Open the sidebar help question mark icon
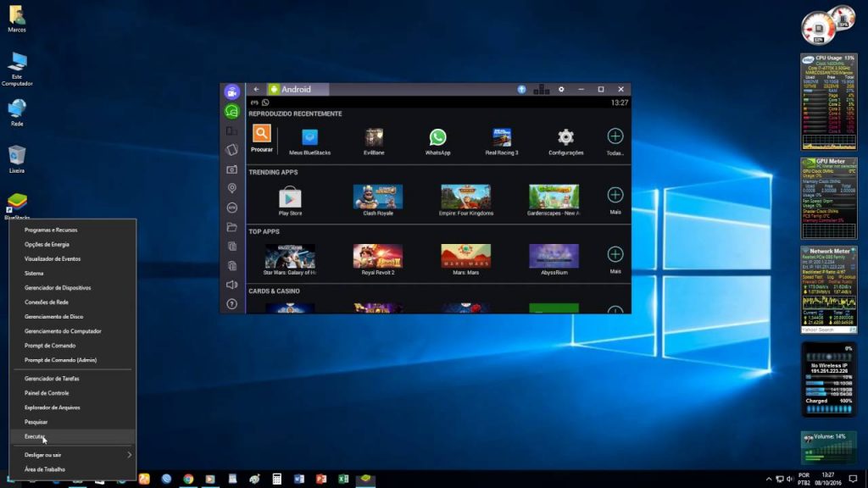The width and height of the screenshot is (868, 488). coord(231,303)
